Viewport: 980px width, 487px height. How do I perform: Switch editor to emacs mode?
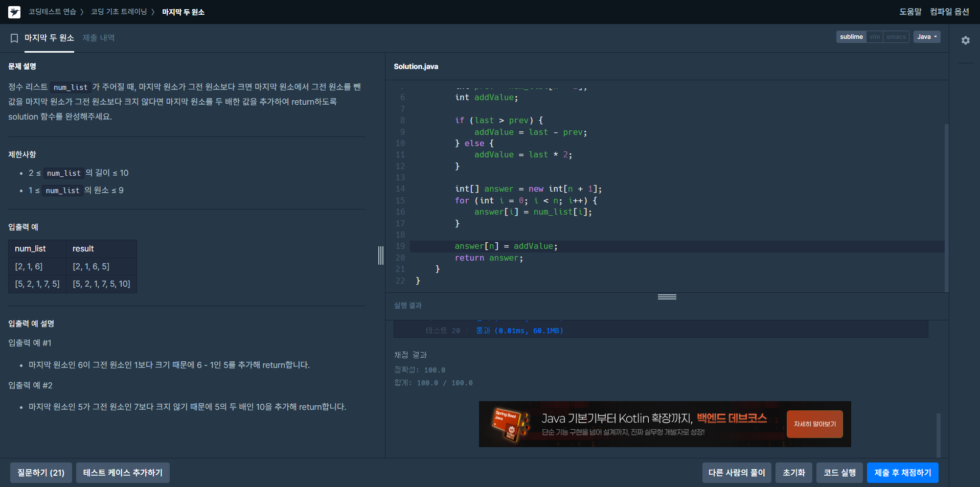point(896,37)
